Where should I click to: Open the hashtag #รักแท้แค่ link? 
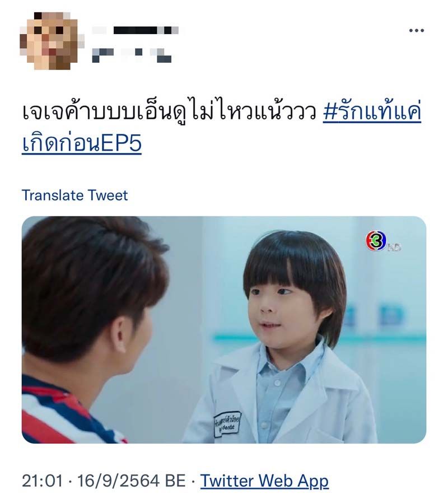click(372, 112)
